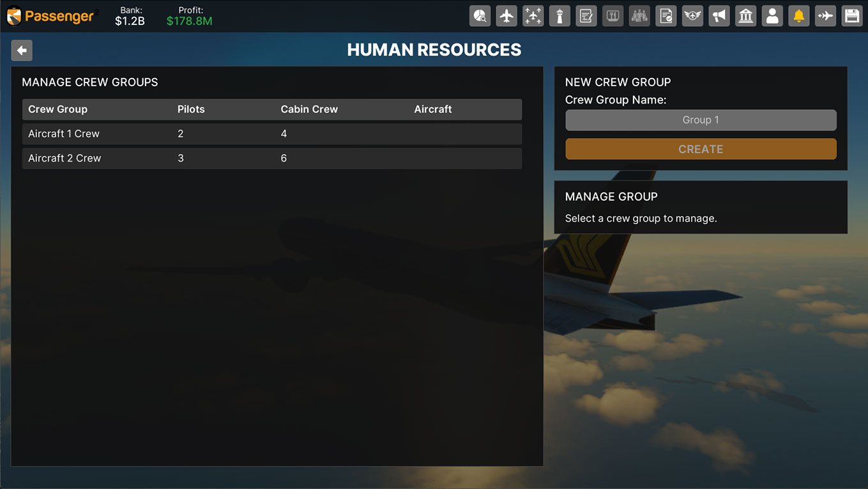Open the multiple airplanes fleet icon
This screenshot has height=489, width=868.
(x=533, y=16)
